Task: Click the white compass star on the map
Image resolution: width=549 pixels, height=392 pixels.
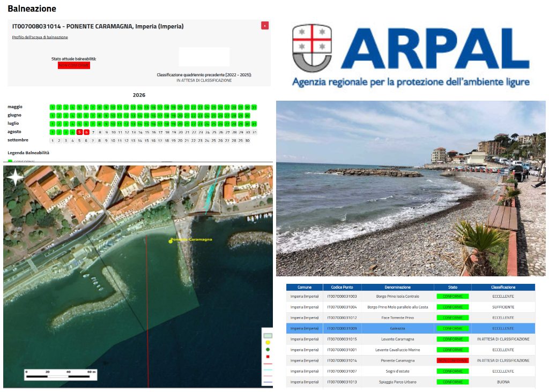Action: tap(16, 177)
